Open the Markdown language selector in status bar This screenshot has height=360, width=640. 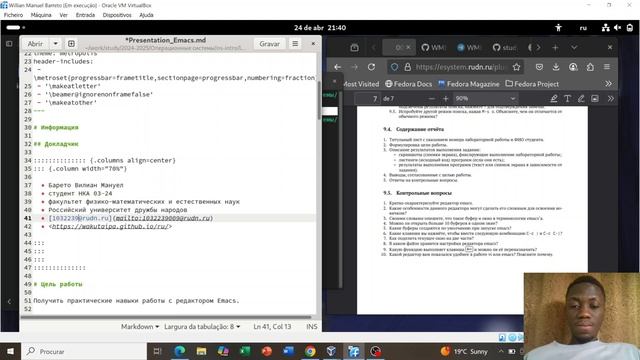coord(140,327)
